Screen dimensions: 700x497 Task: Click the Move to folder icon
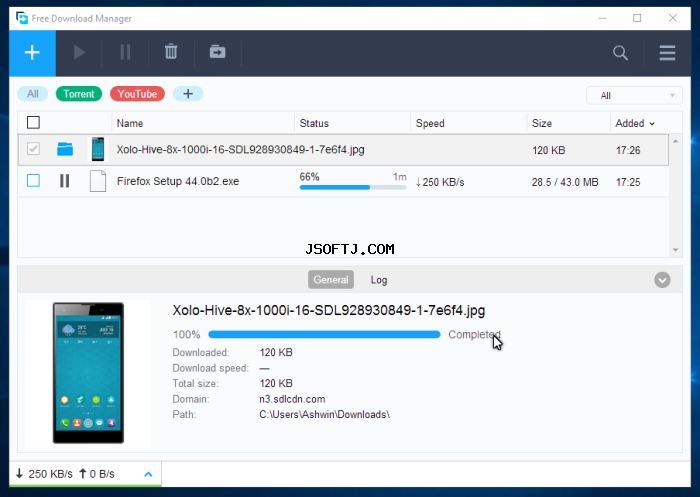pos(217,52)
